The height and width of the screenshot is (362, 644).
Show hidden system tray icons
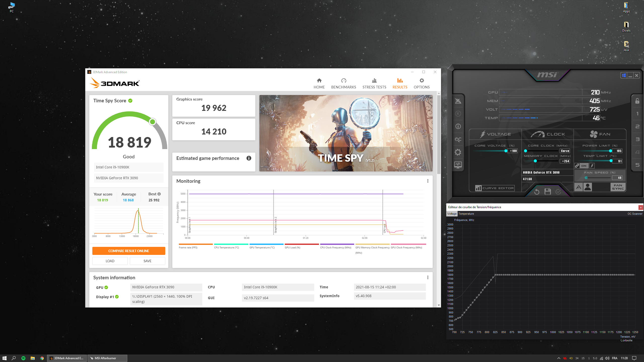click(x=559, y=358)
